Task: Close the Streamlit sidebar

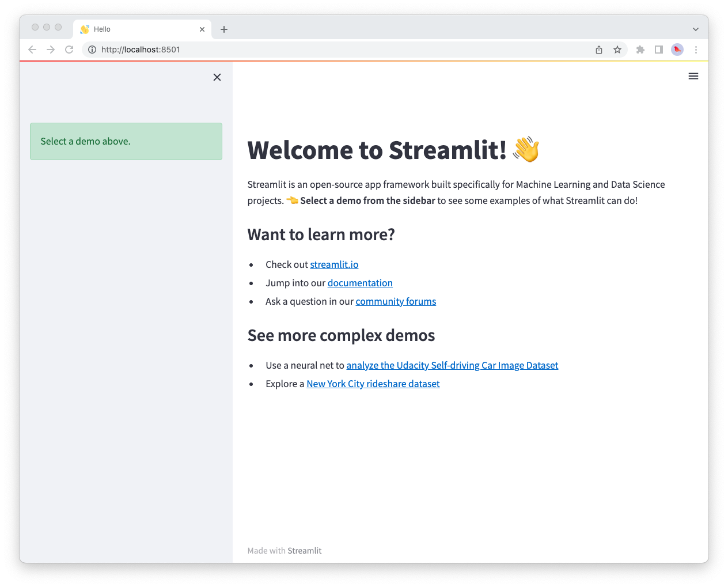Action: tap(217, 77)
